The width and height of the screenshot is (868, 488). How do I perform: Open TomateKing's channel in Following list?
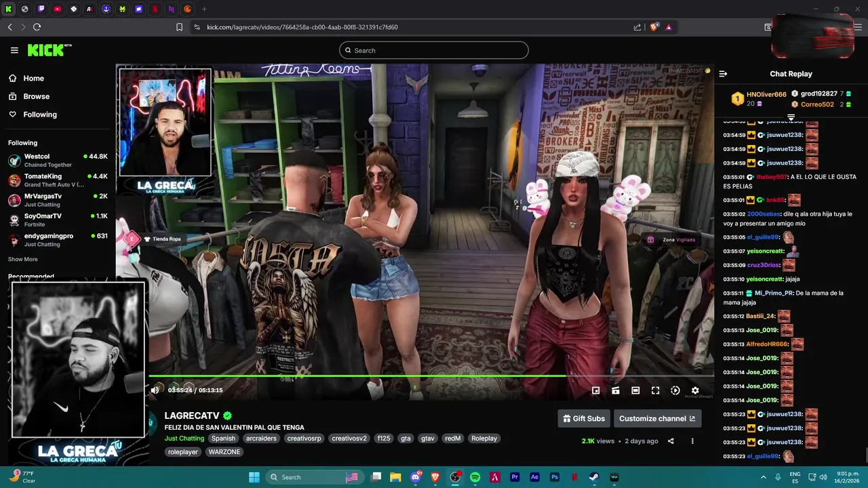[58, 180]
